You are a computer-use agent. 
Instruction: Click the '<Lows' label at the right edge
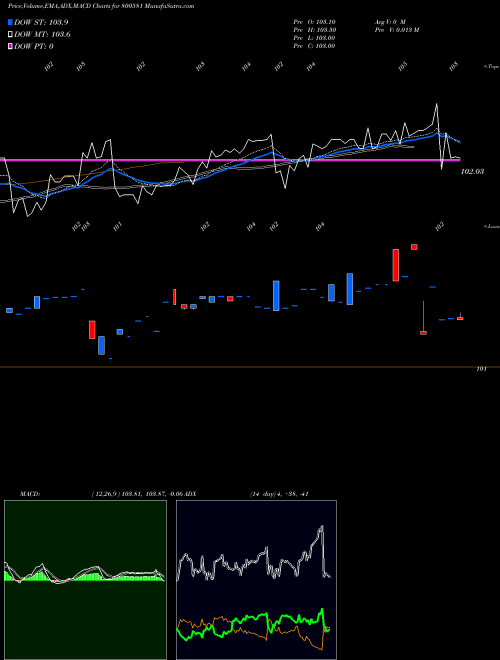point(492,226)
